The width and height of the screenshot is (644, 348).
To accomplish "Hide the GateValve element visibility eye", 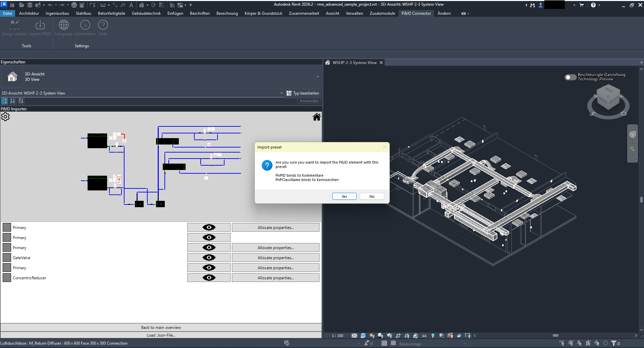I will point(208,257).
